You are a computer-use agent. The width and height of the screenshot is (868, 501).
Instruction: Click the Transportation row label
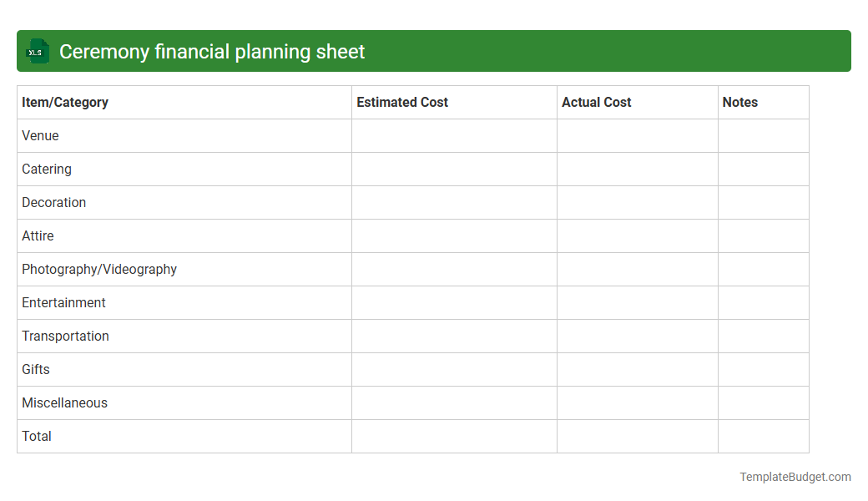65,336
